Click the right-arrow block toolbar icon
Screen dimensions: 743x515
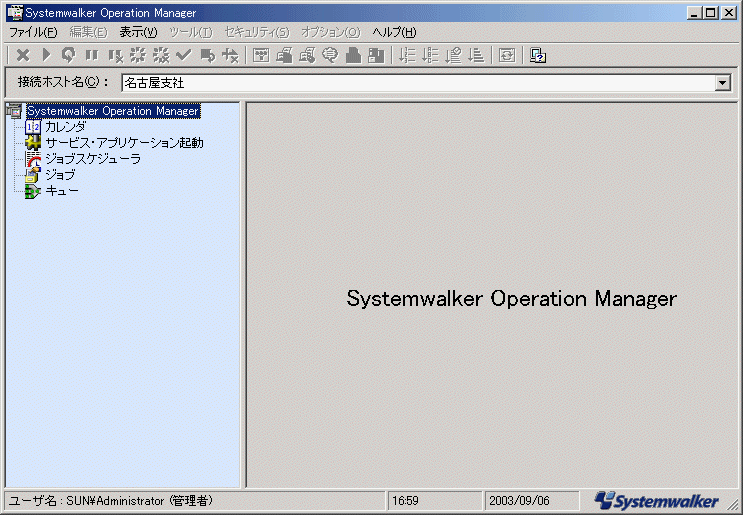[207, 55]
